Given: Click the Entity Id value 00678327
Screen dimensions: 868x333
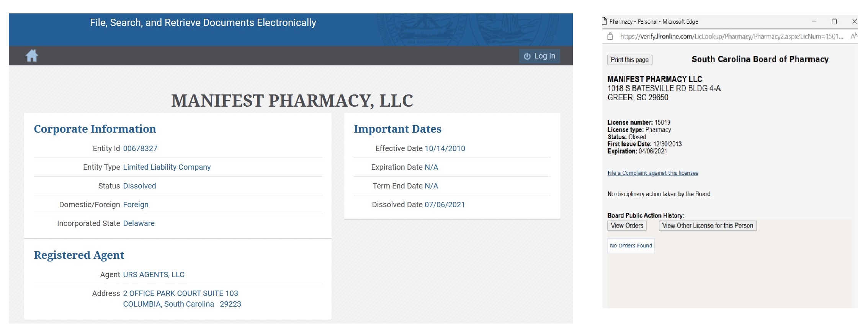Looking at the screenshot, I should (140, 148).
